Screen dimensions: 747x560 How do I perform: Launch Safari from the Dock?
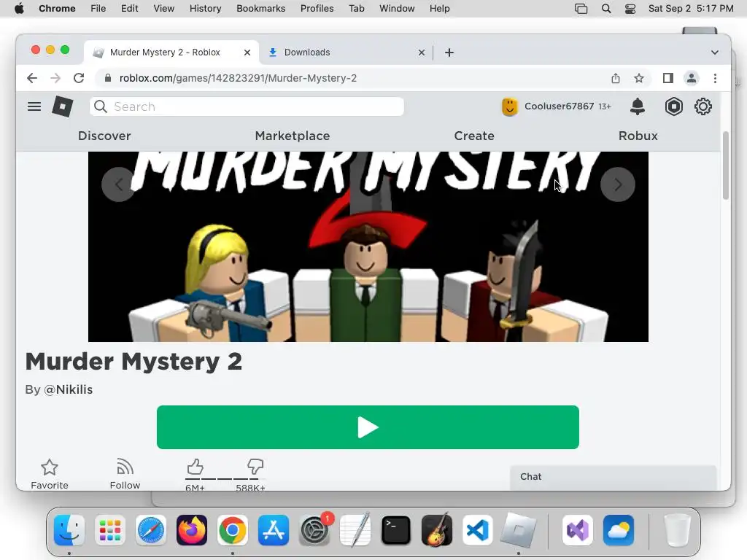click(151, 530)
